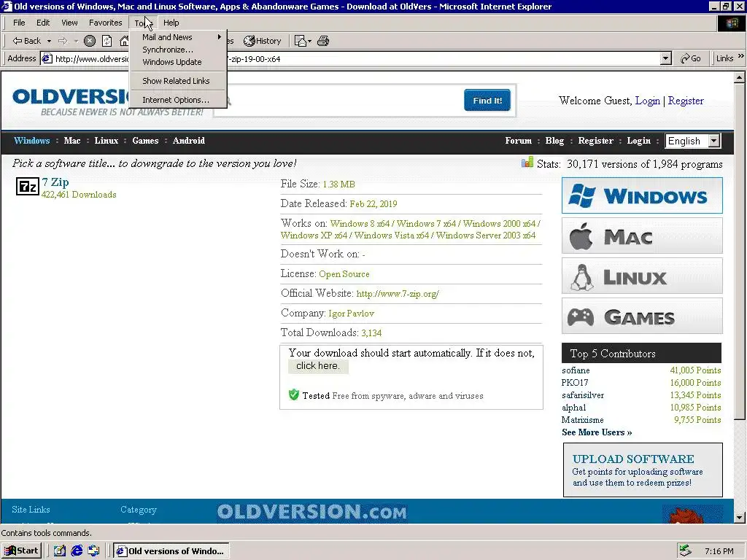Click contributor sofiane in Top 5 list

tap(576, 370)
